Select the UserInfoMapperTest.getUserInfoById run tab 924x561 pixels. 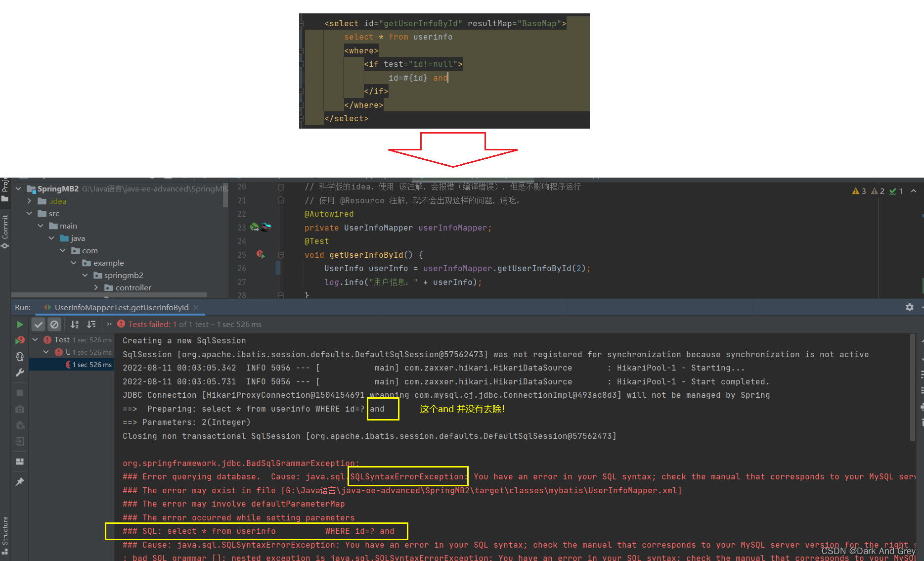click(121, 307)
